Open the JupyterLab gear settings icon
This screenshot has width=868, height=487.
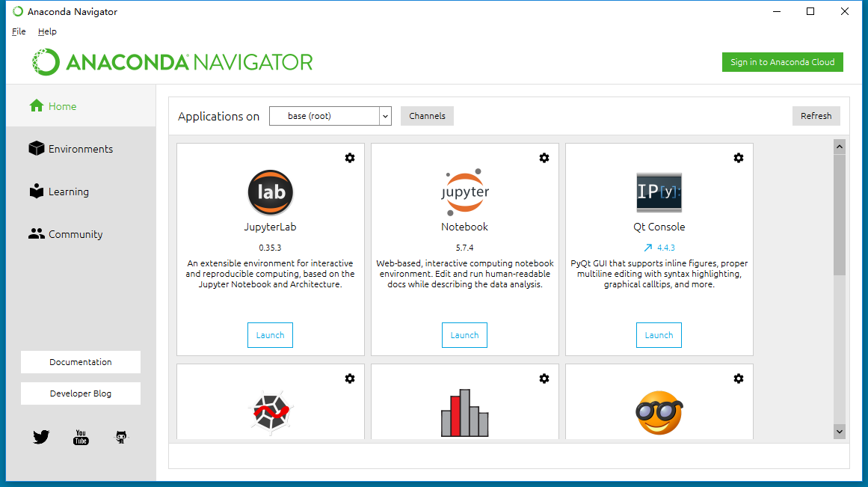(350, 158)
